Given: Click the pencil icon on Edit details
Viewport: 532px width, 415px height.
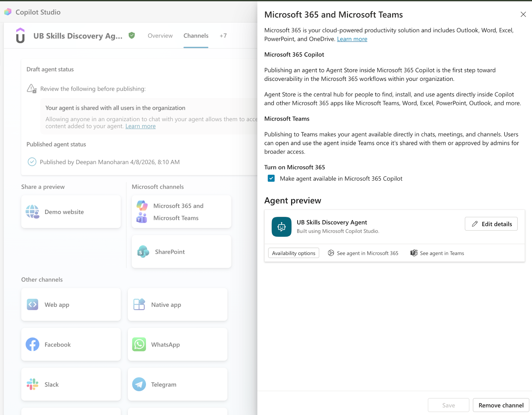Looking at the screenshot, I should point(475,224).
